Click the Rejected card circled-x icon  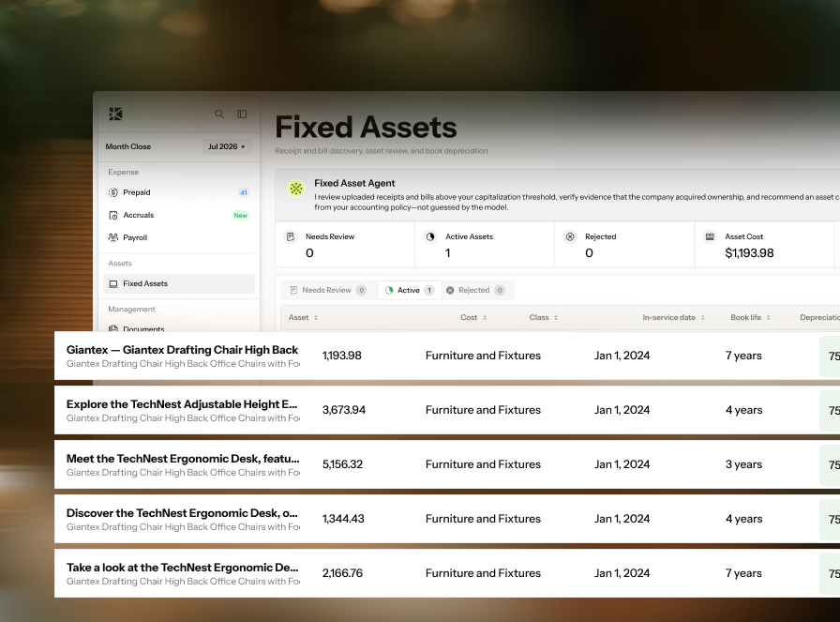click(x=570, y=236)
